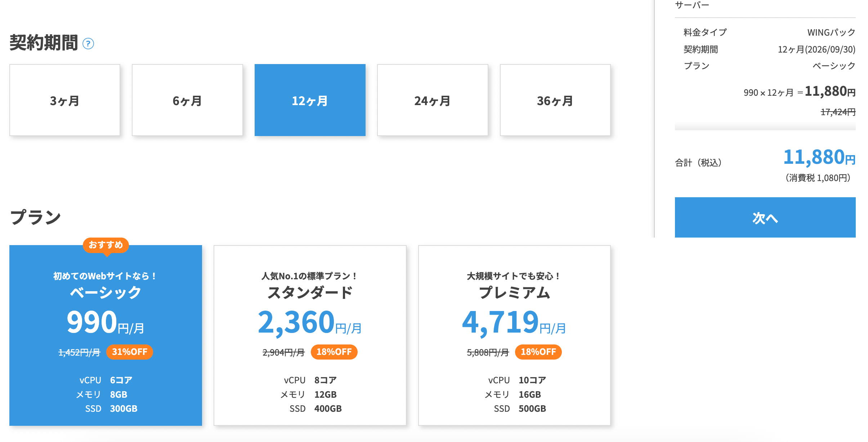Select the プレミアム plan card
The width and height of the screenshot is (868, 442).
pos(514,335)
